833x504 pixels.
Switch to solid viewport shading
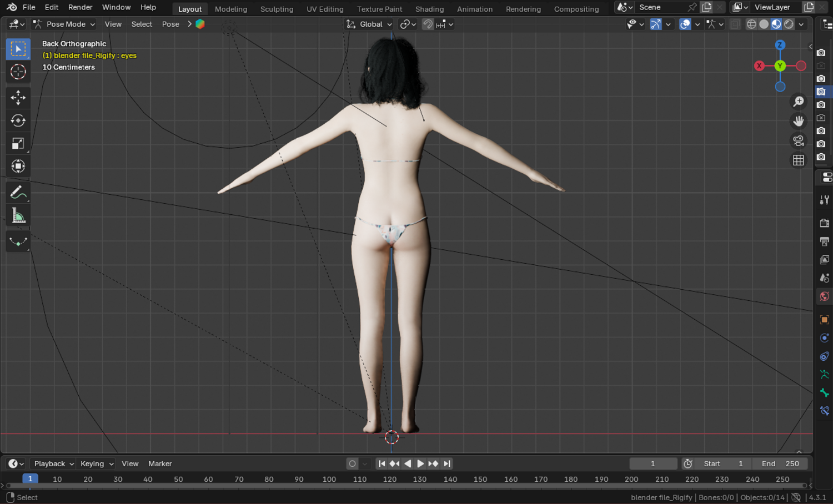pyautogui.click(x=764, y=24)
